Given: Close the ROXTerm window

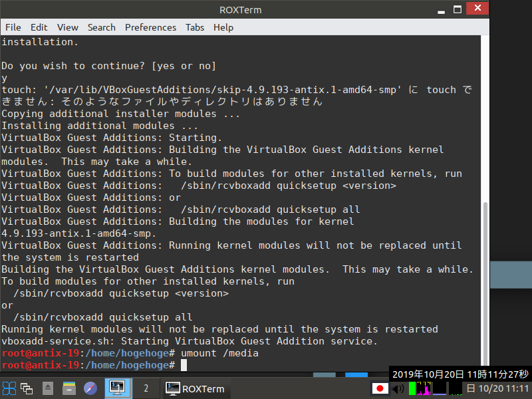Looking at the screenshot, I should click(x=477, y=8).
